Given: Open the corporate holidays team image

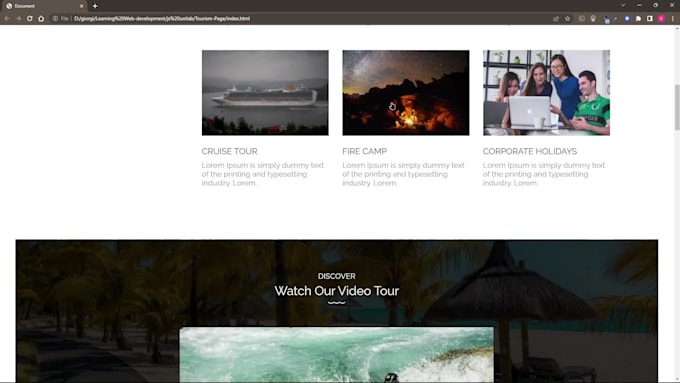Looking at the screenshot, I should click(x=546, y=93).
